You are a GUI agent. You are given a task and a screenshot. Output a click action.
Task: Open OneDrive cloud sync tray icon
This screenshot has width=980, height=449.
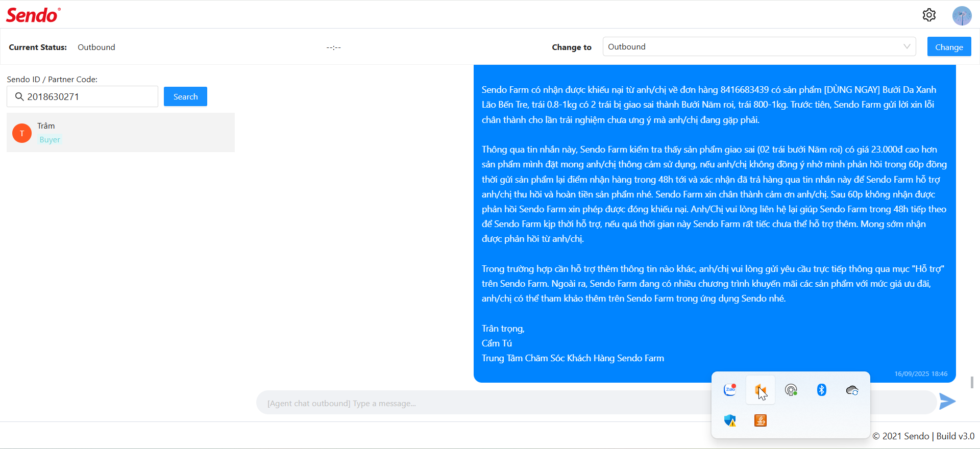click(852, 390)
